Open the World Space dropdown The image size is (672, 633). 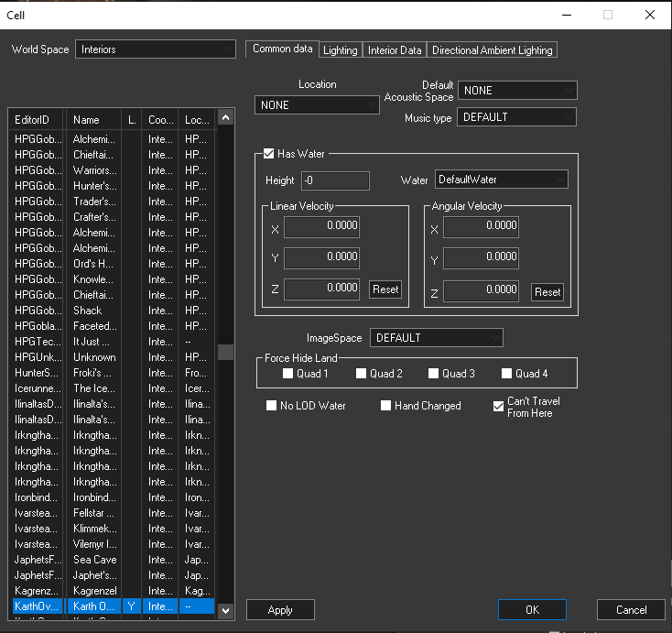[x=156, y=49]
